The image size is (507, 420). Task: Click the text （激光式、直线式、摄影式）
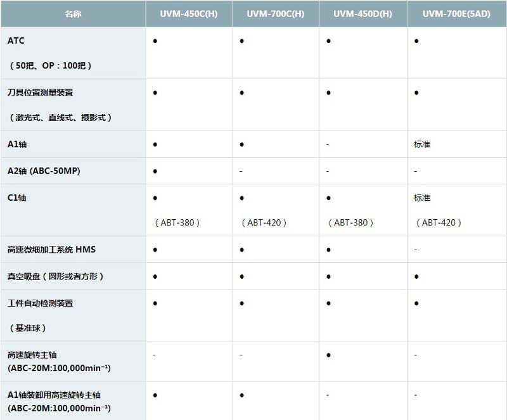(x=60, y=117)
